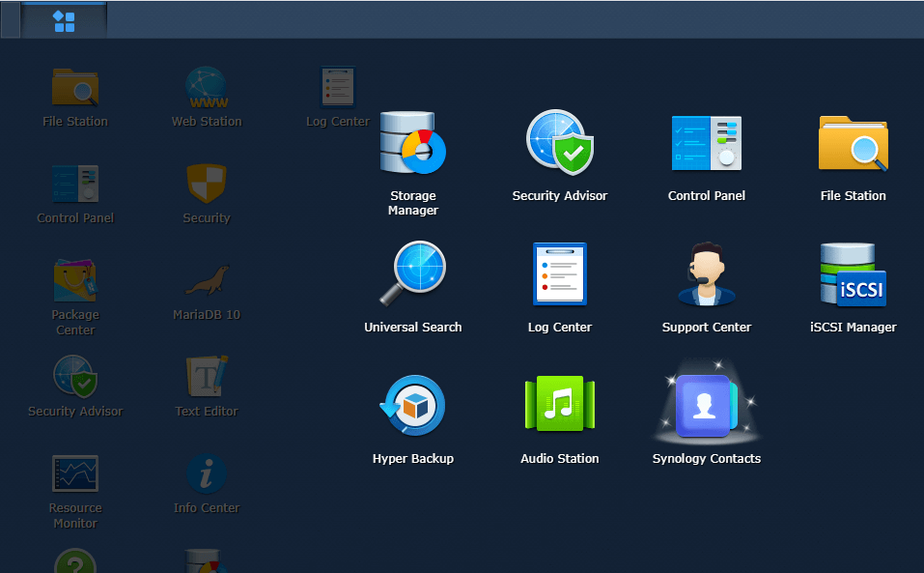Open Resource Monitor desktop shortcut
The width and height of the screenshot is (924, 573).
pos(75,473)
